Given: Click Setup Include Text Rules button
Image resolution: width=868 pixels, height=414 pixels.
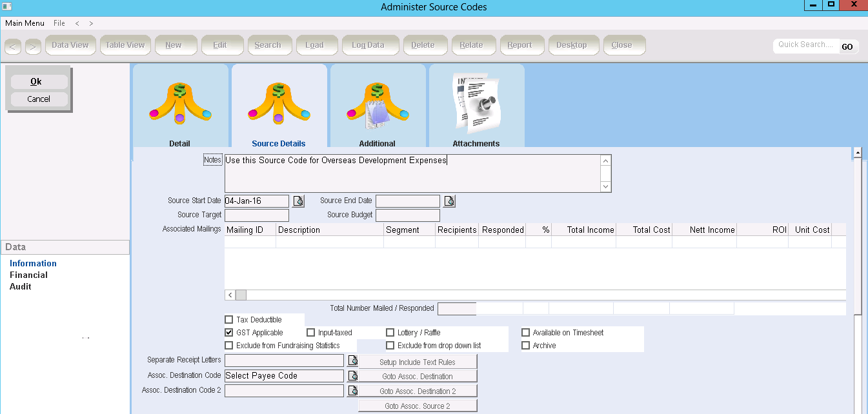Looking at the screenshot, I should click(x=418, y=362).
